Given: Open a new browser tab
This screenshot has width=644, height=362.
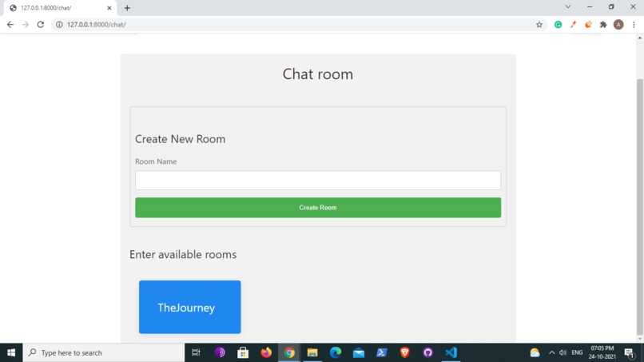Looking at the screenshot, I should point(127,8).
